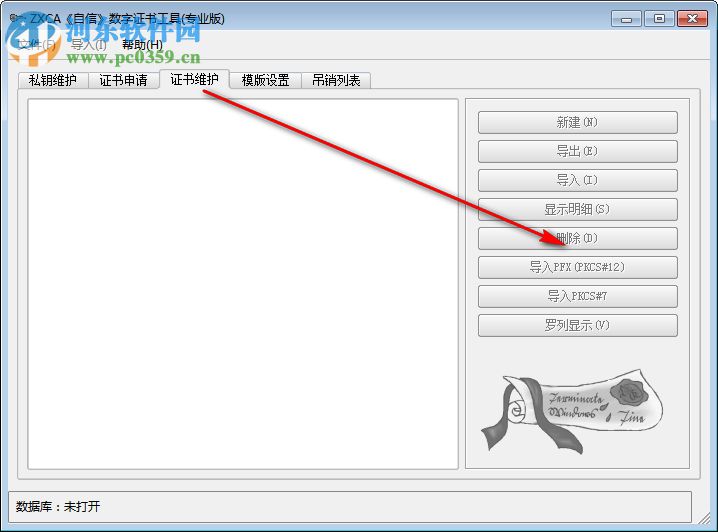718x532 pixels.
Task: Open the 帮助(H) menu
Action: 142,45
